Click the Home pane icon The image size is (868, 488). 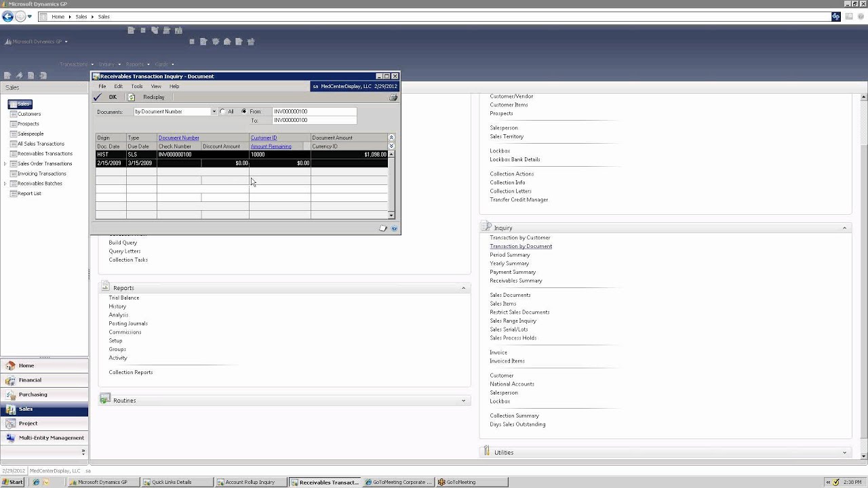[10, 365]
